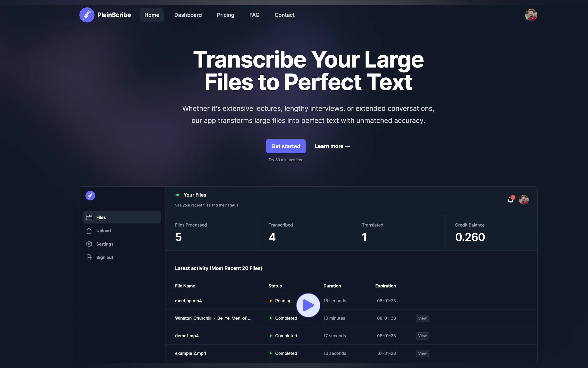
Task: Navigate to the FAQ menu item
Action: pos(254,15)
